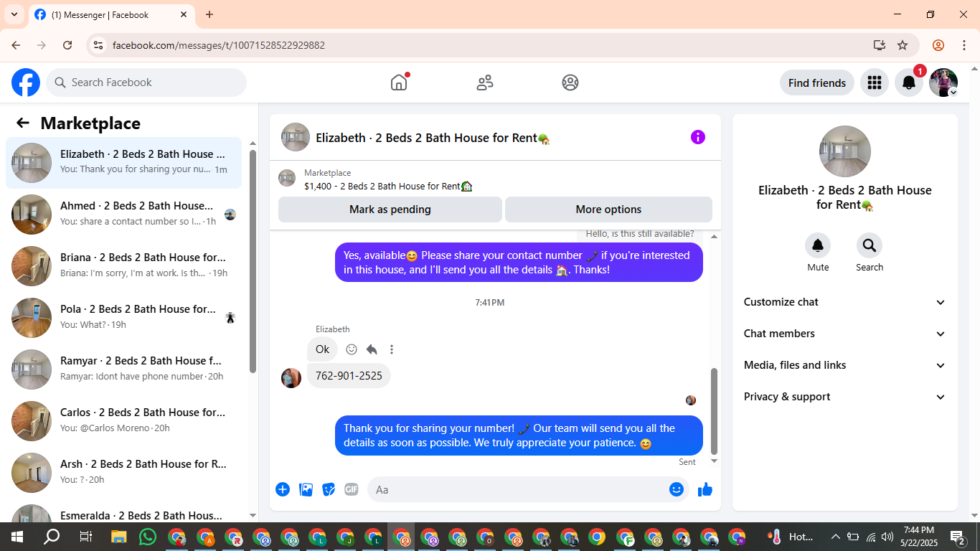Reply to the Ok message
980x551 pixels.
(x=372, y=349)
